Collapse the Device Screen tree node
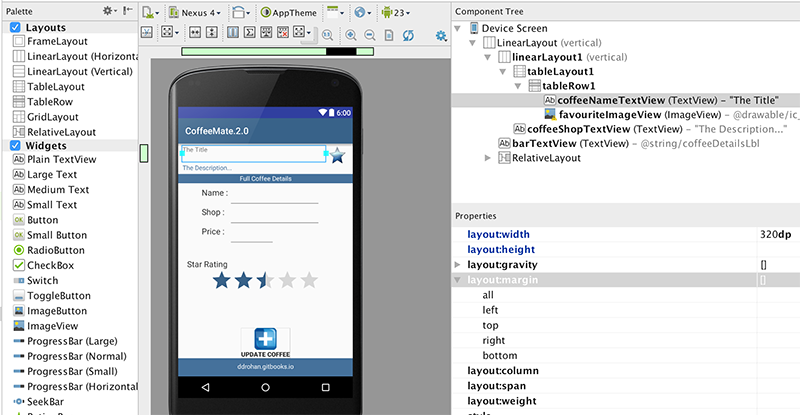This screenshot has height=415, width=800. click(458, 29)
